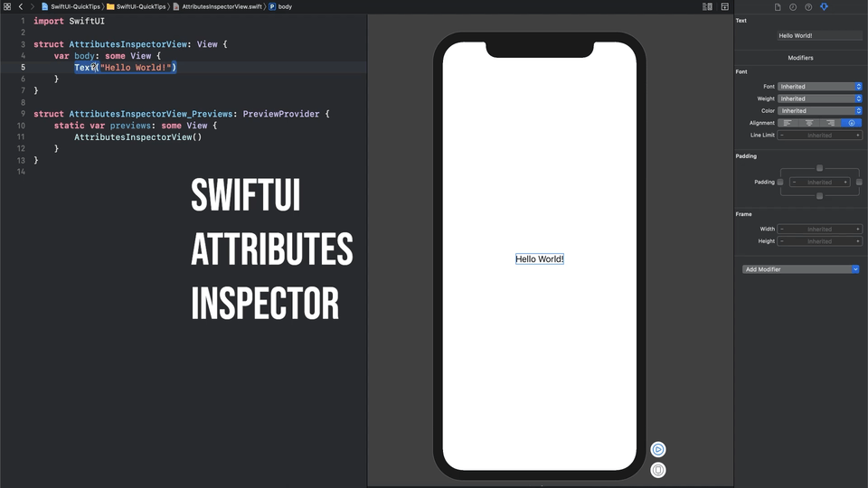The height and width of the screenshot is (488, 868).
Task: Set text alignment to right
Action: pyautogui.click(x=830, y=123)
